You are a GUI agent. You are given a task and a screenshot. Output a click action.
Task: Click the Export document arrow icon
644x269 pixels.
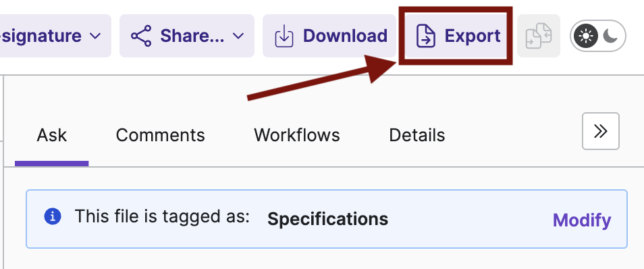(x=425, y=36)
